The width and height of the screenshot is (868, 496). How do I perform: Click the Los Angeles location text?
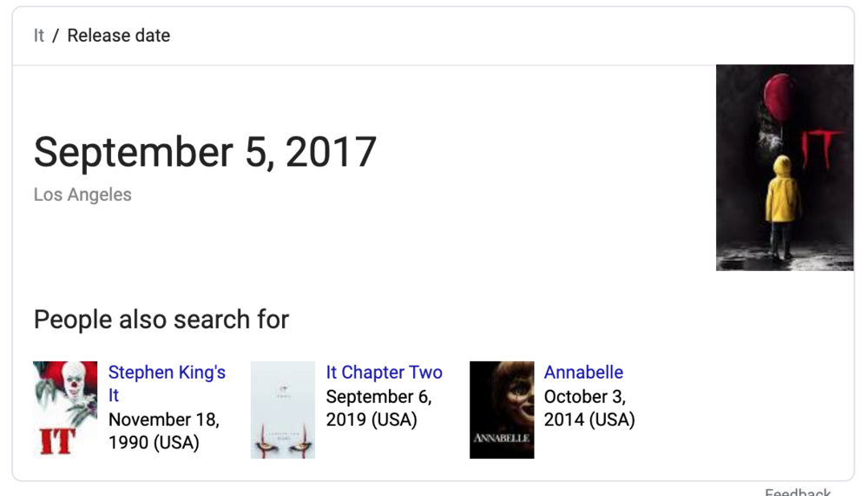82,195
